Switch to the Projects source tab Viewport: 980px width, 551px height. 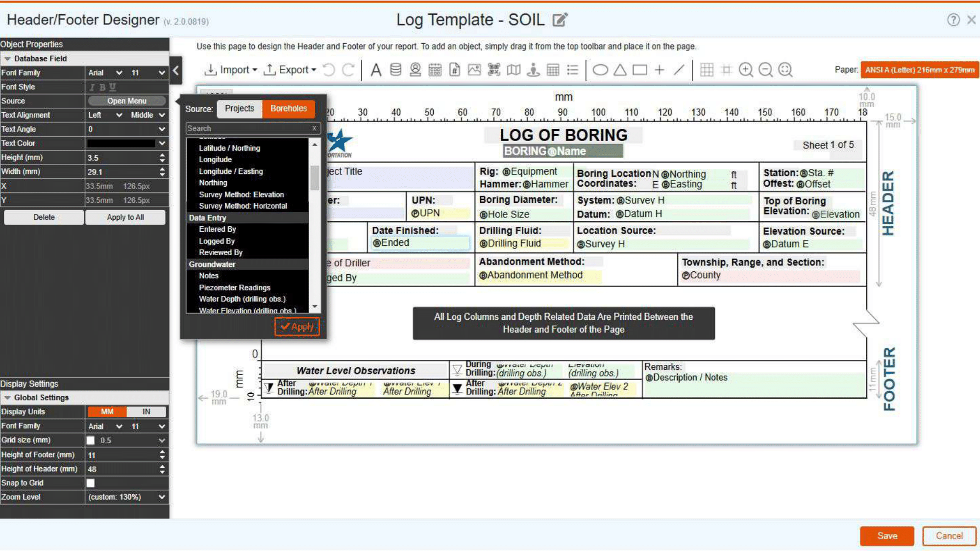coord(240,109)
